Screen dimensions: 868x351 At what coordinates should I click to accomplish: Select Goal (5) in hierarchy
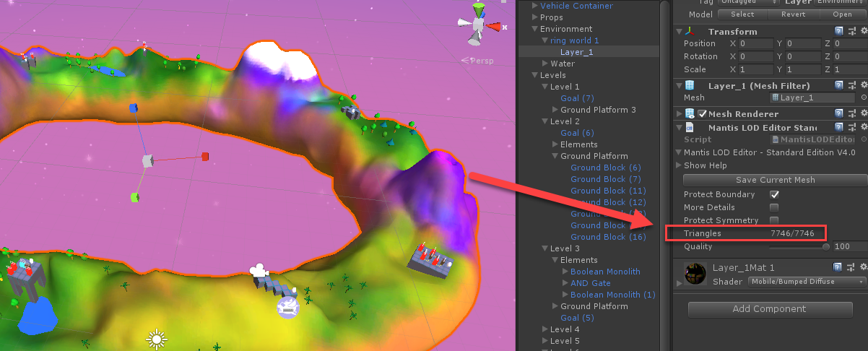click(577, 318)
